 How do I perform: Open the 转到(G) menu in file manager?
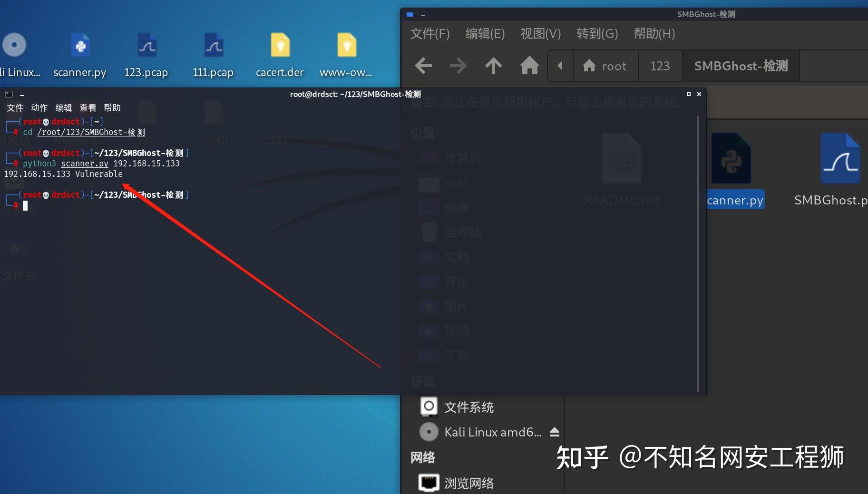[x=597, y=34]
